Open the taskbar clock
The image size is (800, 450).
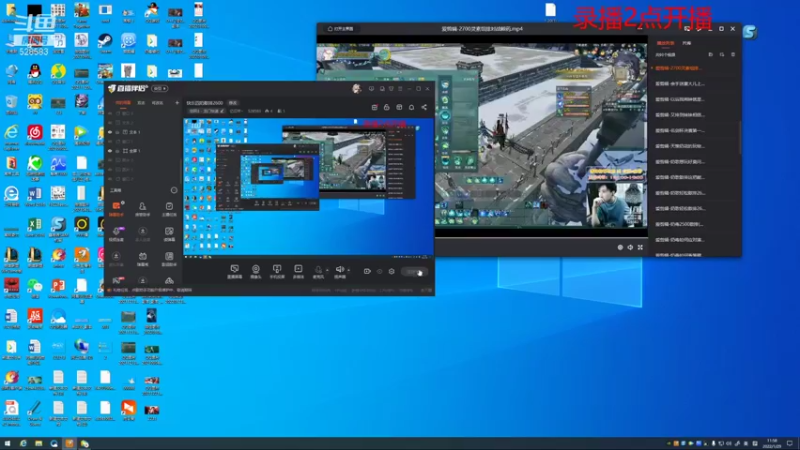(772, 443)
